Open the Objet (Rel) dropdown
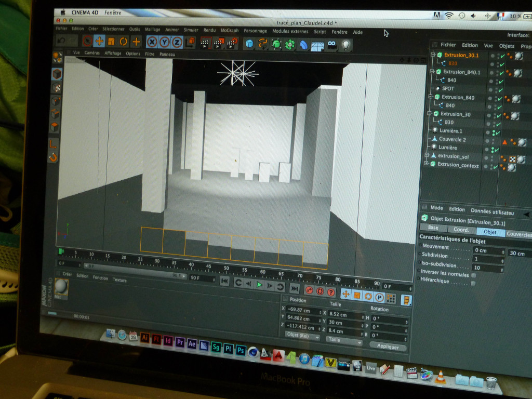 [302, 337]
